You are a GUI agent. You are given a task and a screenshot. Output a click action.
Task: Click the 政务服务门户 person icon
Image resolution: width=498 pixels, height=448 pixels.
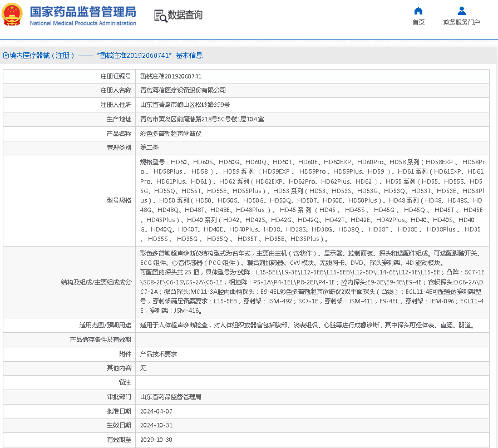pyautogui.click(x=461, y=11)
